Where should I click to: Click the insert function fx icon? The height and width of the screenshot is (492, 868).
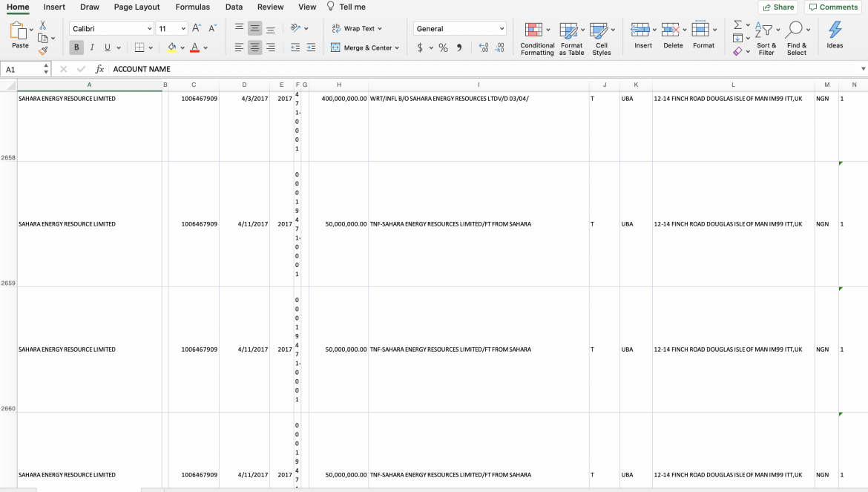(99, 69)
